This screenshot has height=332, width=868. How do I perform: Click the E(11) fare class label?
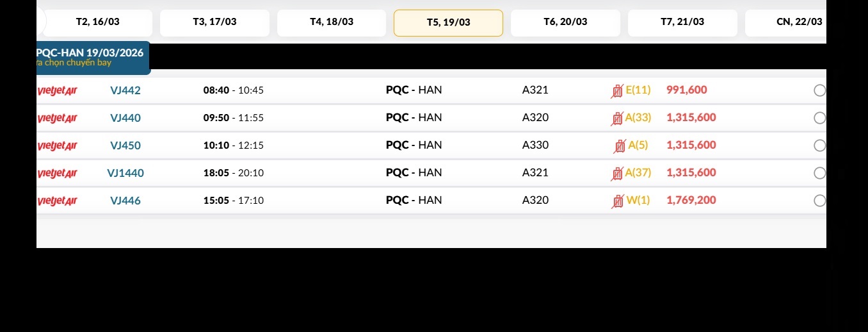pyautogui.click(x=638, y=90)
